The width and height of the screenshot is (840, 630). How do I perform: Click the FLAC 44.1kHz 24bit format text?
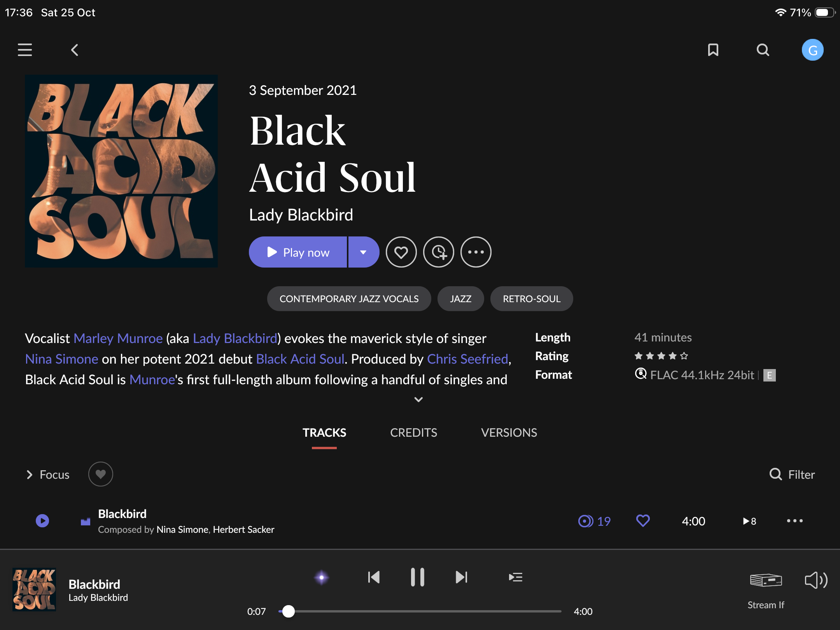[x=702, y=375]
